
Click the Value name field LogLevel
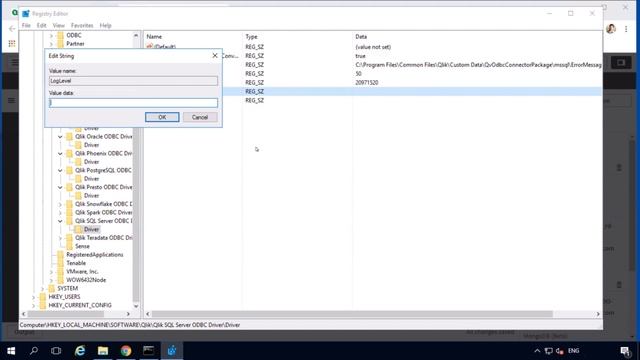pyautogui.click(x=133, y=81)
